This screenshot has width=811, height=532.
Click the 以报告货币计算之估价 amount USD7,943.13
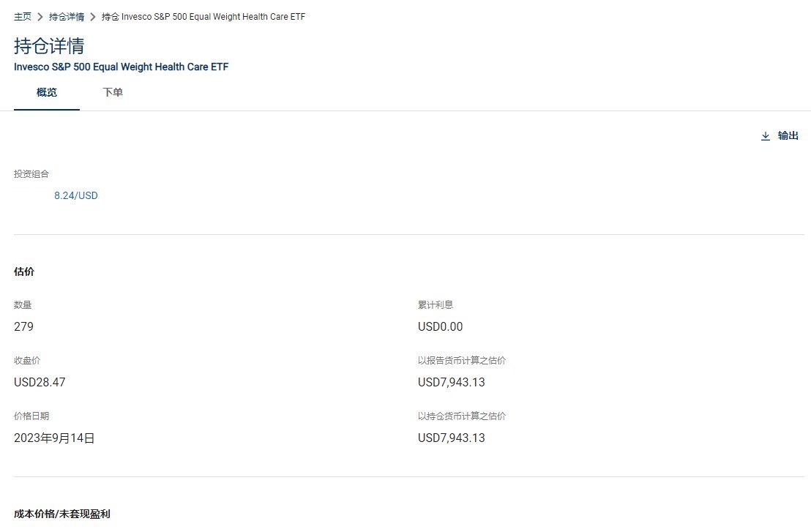452,383
